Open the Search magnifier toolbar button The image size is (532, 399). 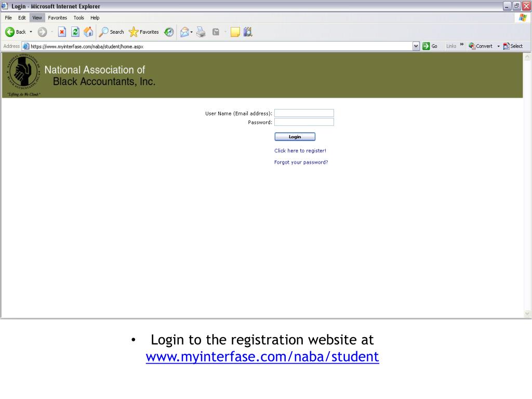pyautogui.click(x=111, y=32)
